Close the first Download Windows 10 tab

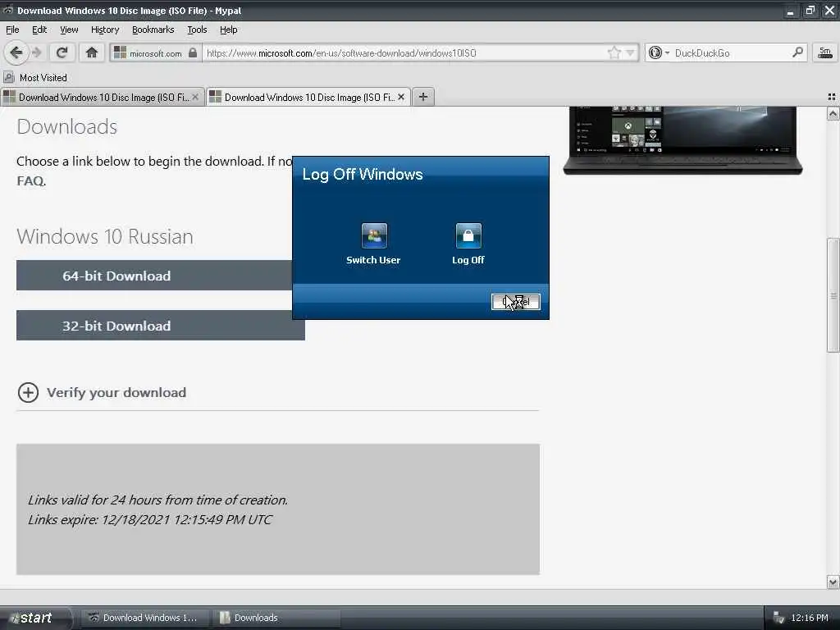(x=195, y=97)
